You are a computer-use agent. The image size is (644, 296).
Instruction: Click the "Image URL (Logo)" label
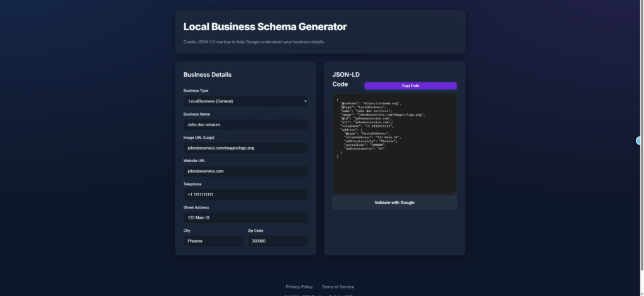click(x=199, y=138)
